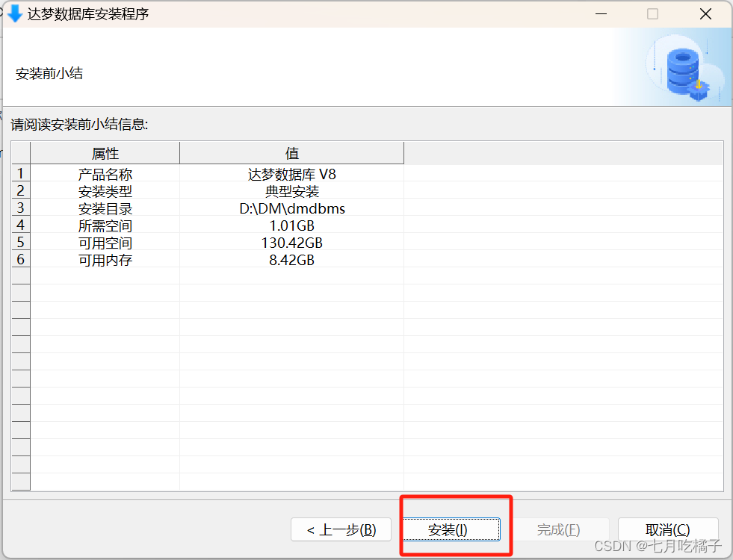Click row header number 4
Image resolution: width=733 pixels, height=560 pixels.
pyautogui.click(x=21, y=225)
